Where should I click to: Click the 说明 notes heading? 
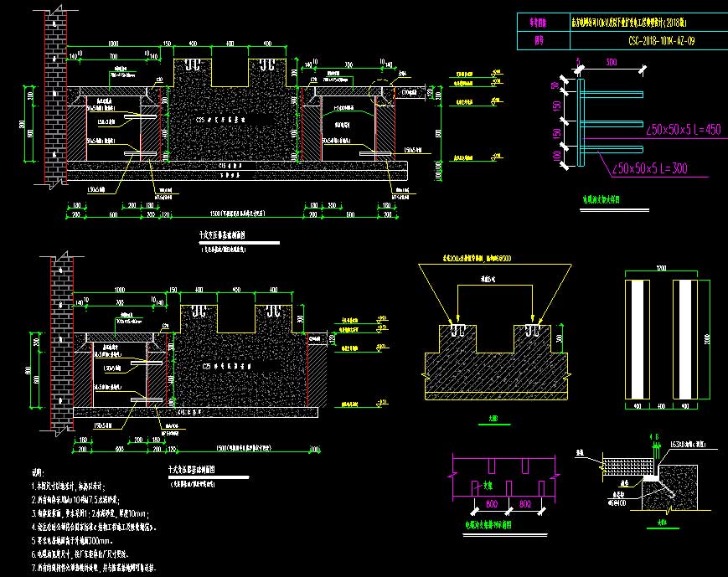38,472
